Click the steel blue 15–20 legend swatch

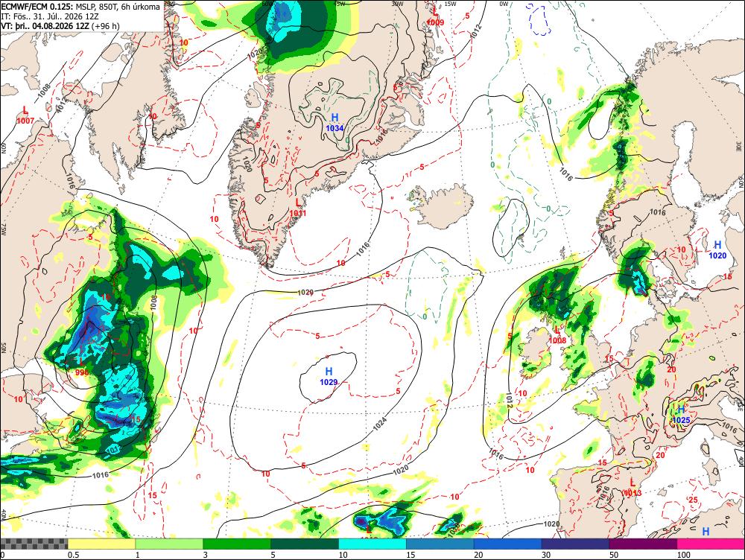[x=440, y=544]
